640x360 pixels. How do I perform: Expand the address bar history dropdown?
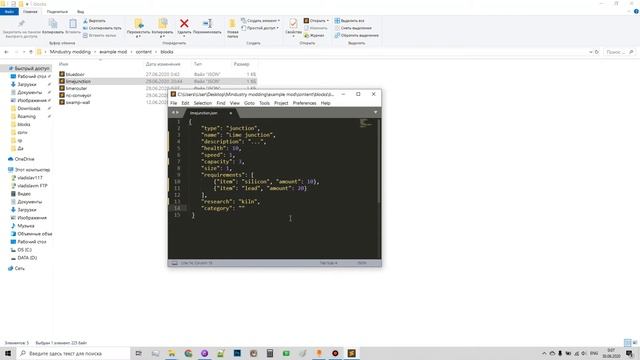pyautogui.click(x=590, y=52)
